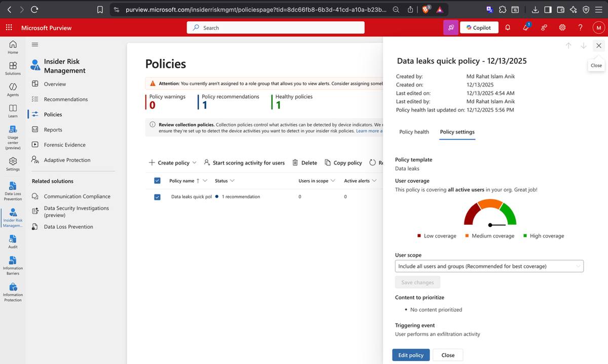The height and width of the screenshot is (364, 608).
Task: Close the policy details panel with X
Action: pyautogui.click(x=599, y=46)
